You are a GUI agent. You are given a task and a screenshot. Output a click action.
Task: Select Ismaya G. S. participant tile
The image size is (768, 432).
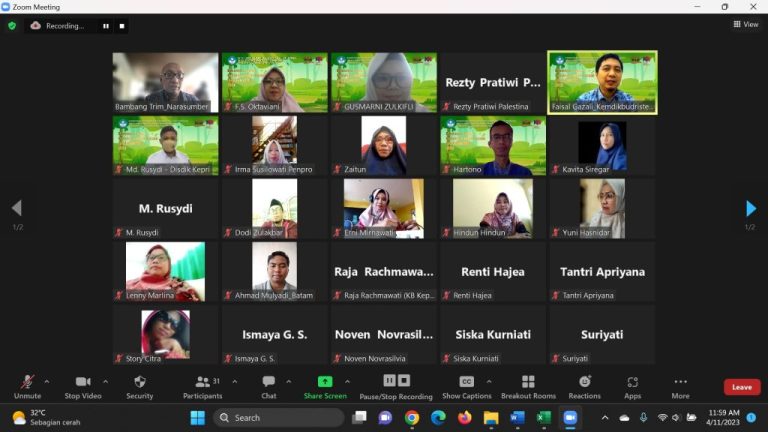coord(275,335)
